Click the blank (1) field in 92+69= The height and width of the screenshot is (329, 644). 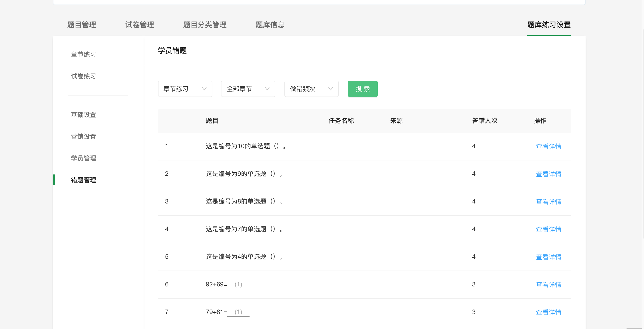pos(238,285)
